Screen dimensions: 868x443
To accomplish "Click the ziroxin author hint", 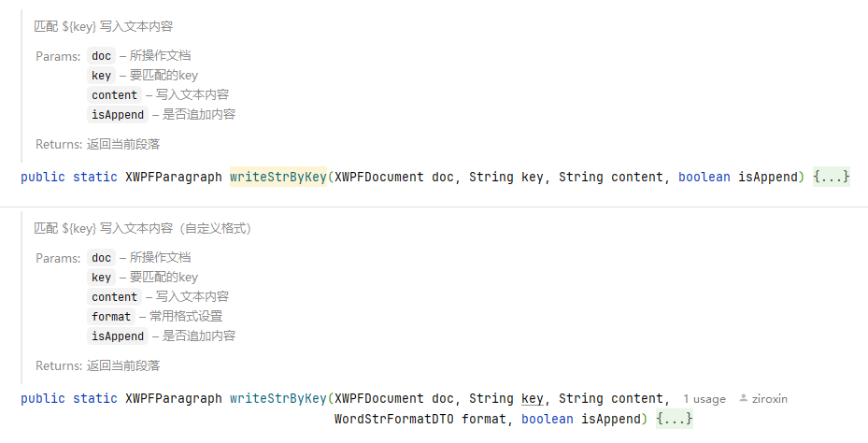I will click(769, 399).
